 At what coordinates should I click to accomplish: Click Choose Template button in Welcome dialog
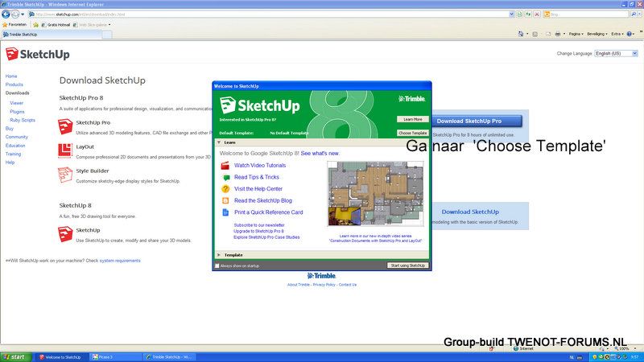tap(413, 133)
